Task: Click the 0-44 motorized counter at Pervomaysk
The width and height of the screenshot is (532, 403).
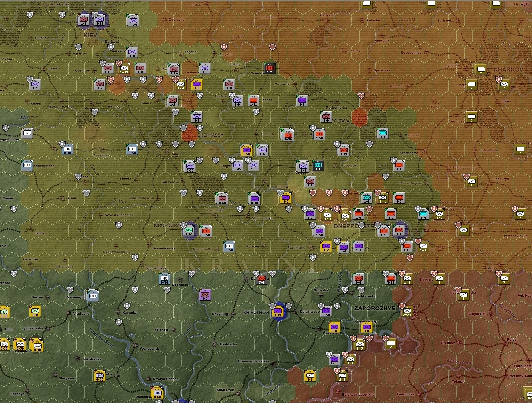Action: tap(93, 296)
